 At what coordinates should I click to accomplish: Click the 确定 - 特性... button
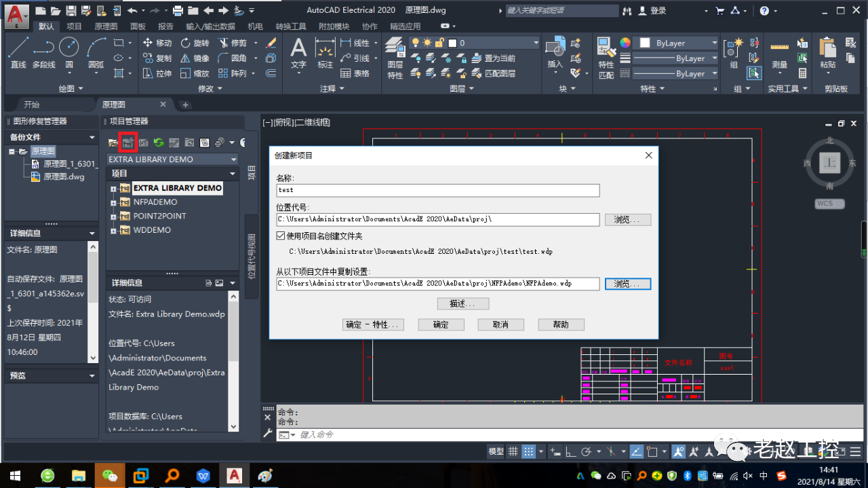[x=374, y=324]
